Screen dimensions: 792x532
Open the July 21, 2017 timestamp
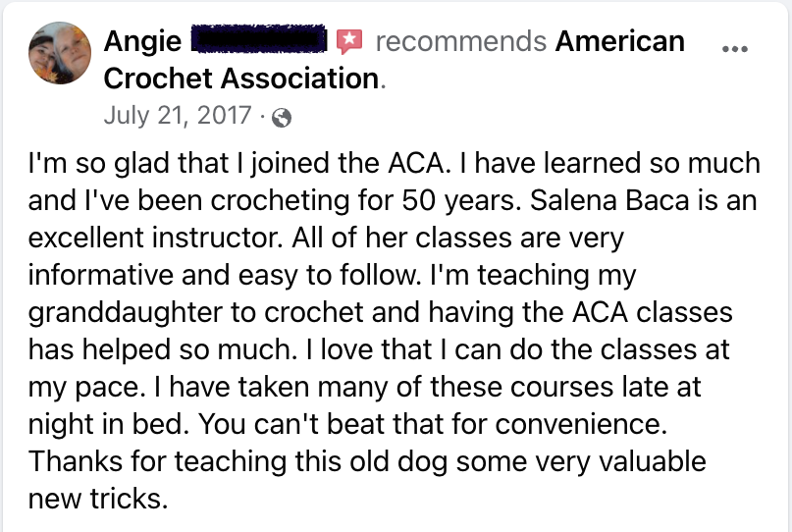coord(178,115)
